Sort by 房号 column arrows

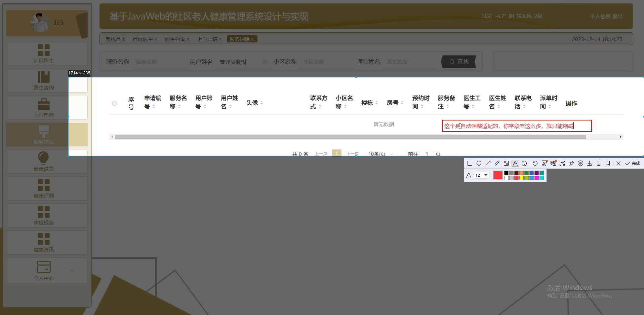tap(402, 103)
